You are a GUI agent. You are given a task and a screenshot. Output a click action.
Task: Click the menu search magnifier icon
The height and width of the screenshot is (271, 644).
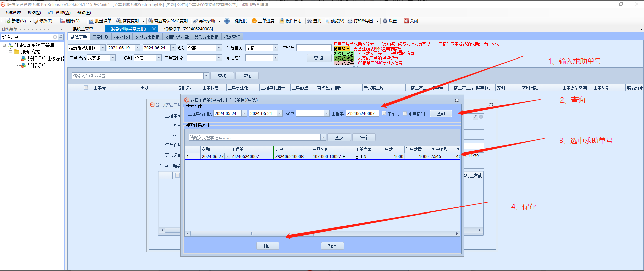point(61,37)
